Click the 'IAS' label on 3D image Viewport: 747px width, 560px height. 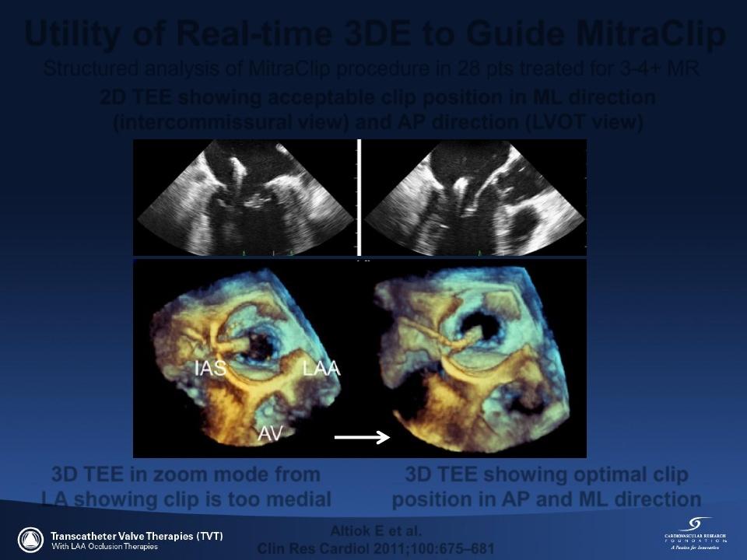210,368
